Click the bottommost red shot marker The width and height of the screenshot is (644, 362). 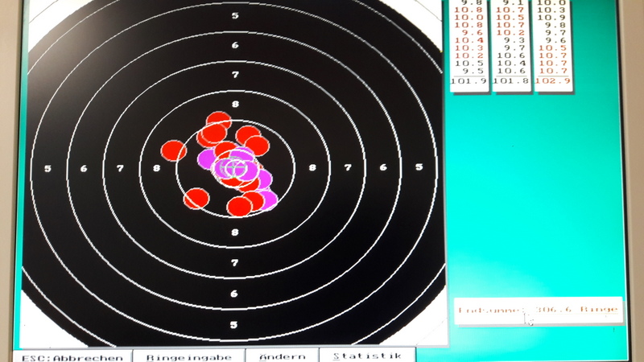tap(239, 207)
